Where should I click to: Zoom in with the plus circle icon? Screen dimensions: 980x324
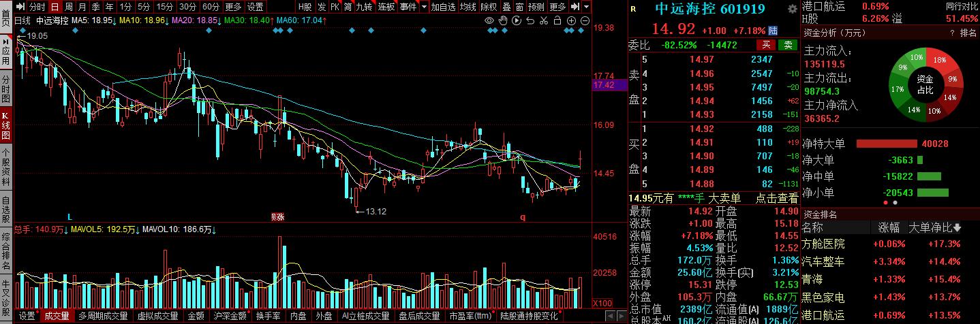[570, 20]
